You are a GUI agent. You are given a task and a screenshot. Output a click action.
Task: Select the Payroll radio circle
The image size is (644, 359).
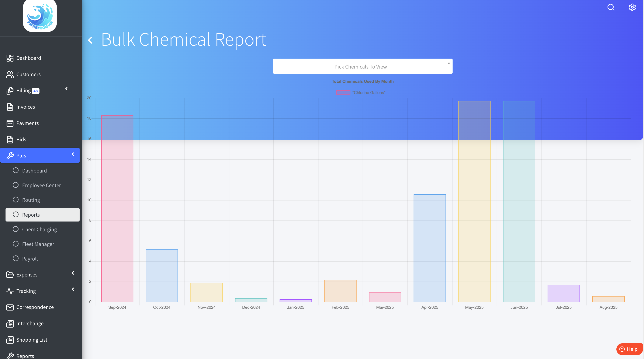16,258
